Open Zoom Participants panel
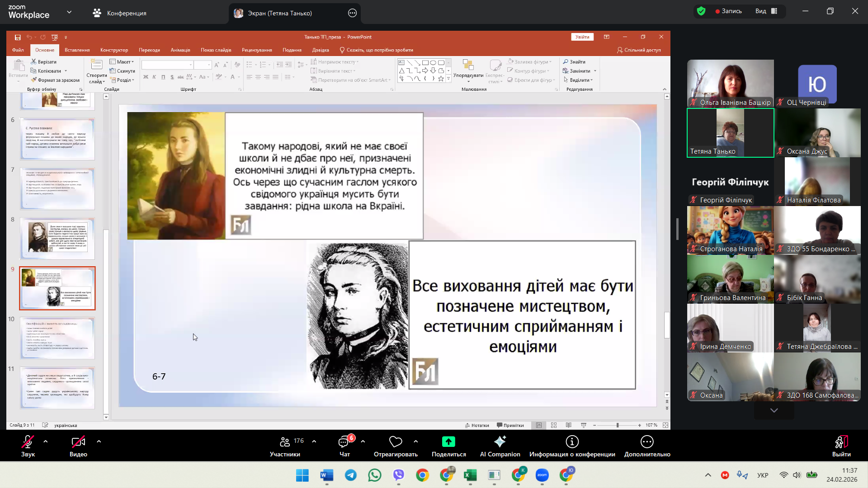Viewport: 868px width, 488px height. point(285,446)
